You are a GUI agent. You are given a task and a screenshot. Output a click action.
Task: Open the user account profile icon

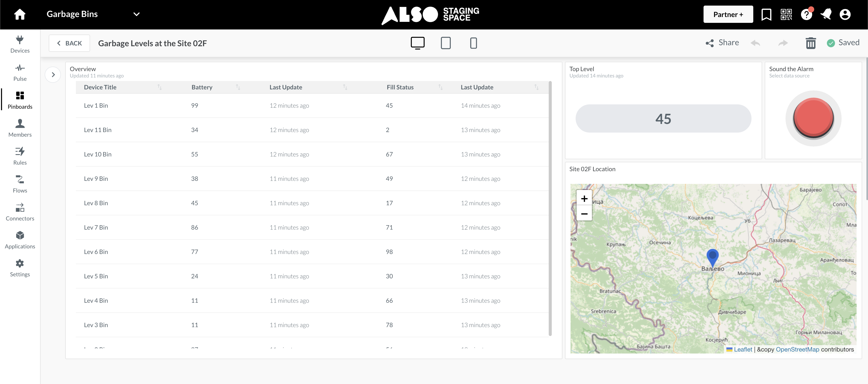[845, 14]
